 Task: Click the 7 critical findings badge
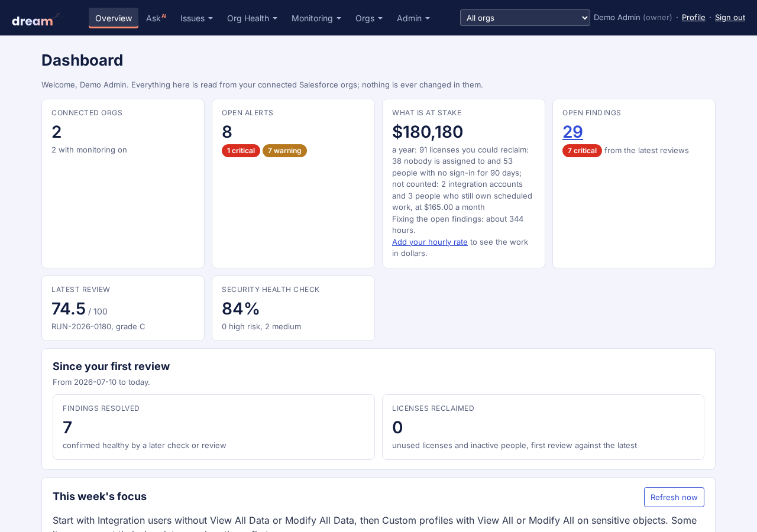(x=582, y=151)
